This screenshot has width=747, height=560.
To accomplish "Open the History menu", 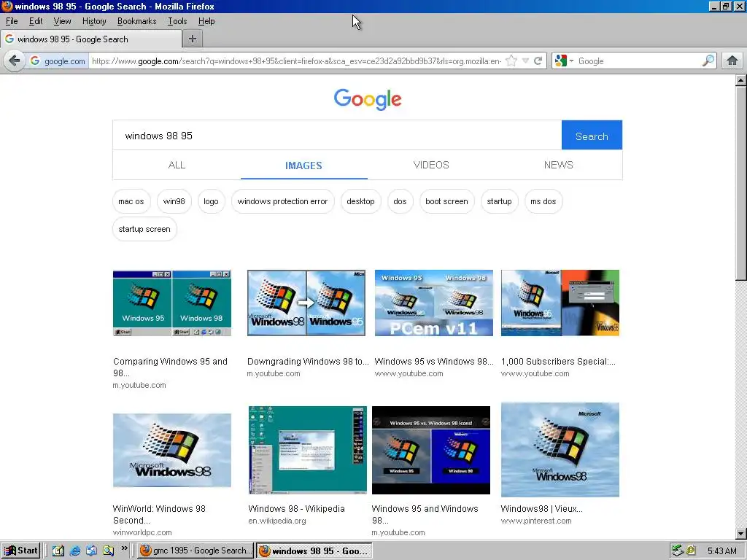I will point(94,21).
